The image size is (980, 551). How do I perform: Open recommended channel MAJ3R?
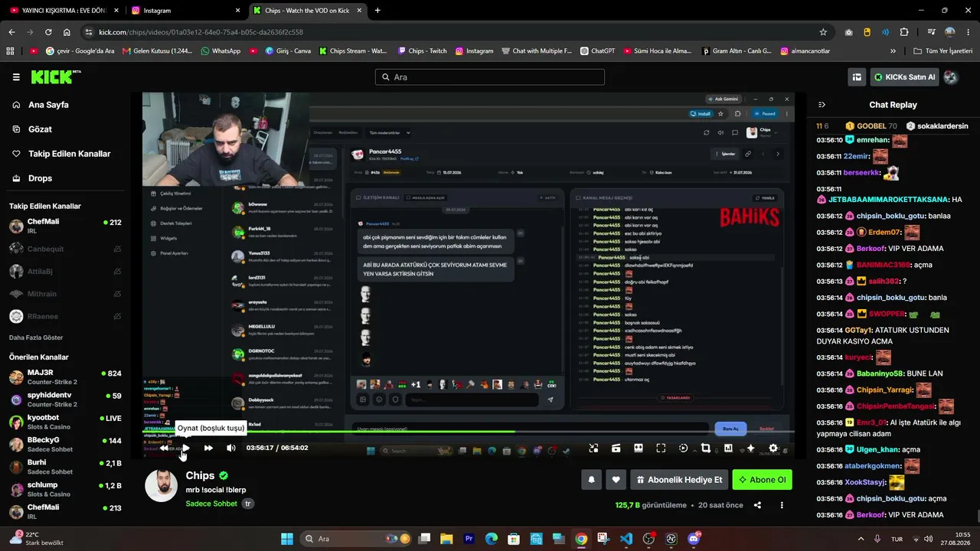pos(65,377)
